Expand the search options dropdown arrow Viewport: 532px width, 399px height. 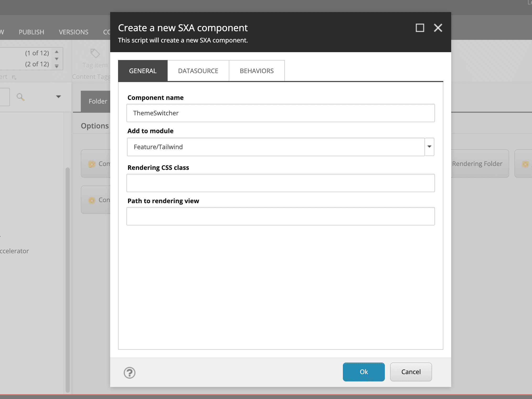point(58,97)
